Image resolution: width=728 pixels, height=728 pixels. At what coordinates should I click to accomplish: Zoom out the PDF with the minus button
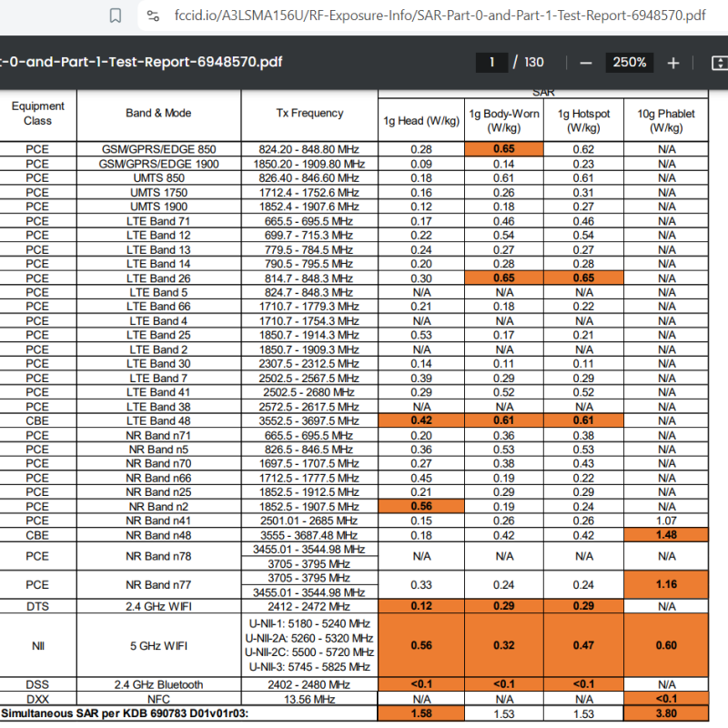coord(586,63)
